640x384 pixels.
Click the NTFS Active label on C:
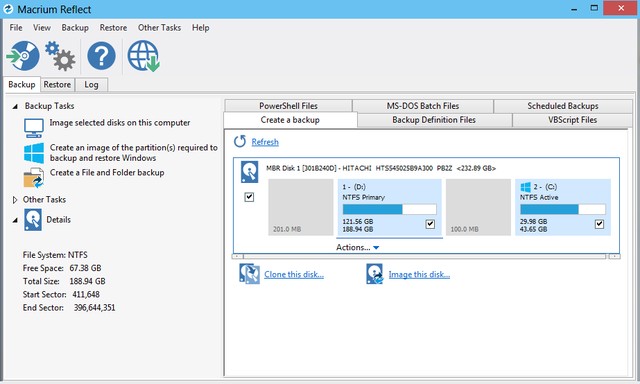[x=539, y=197]
